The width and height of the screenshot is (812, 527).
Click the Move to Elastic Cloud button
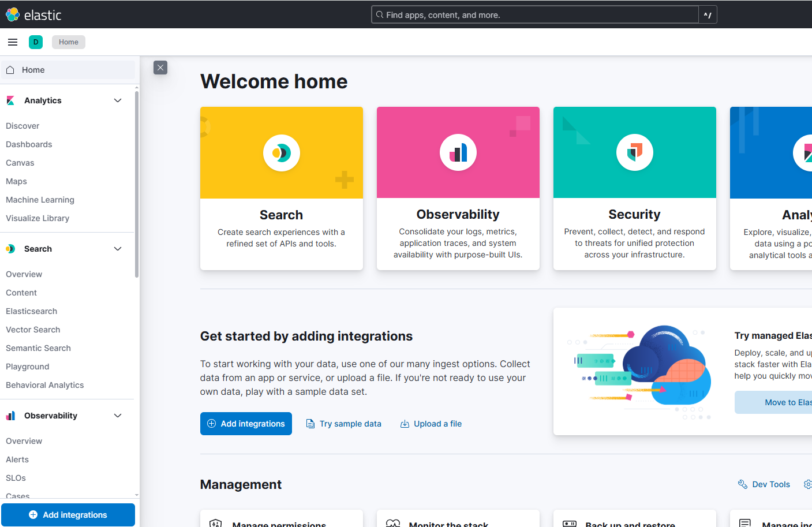click(773, 402)
